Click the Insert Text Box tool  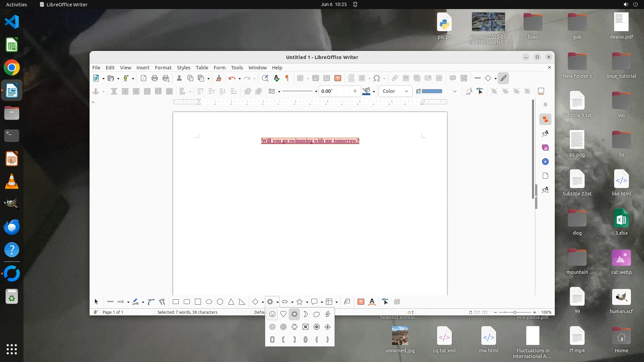(361, 302)
